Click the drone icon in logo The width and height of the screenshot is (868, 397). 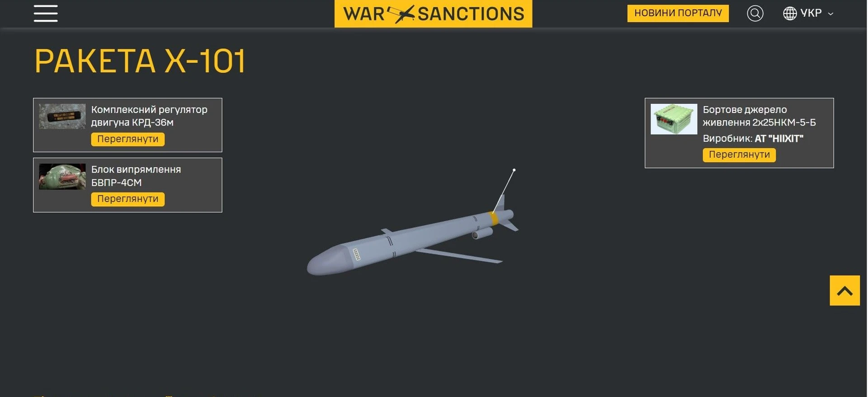pyautogui.click(x=401, y=14)
